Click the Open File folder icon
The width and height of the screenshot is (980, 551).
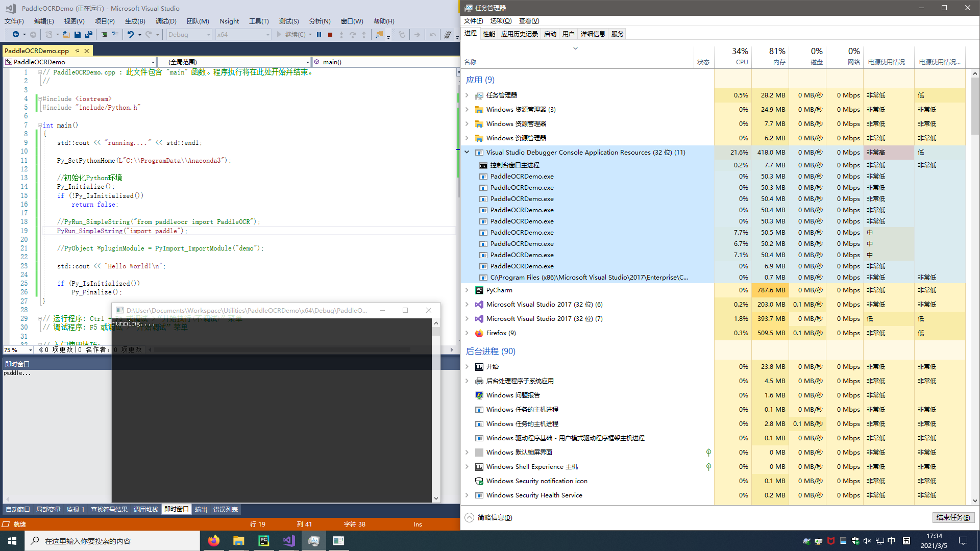66,35
